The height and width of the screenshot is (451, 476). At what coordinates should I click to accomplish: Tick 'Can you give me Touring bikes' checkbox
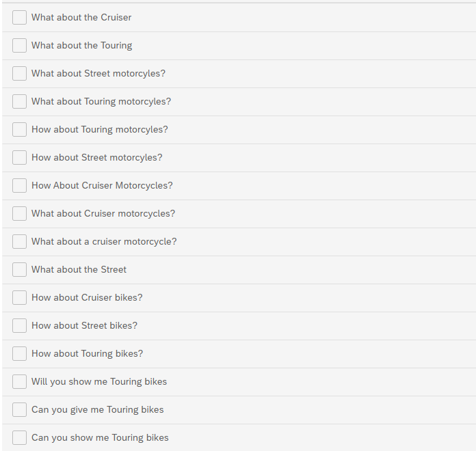coord(19,410)
